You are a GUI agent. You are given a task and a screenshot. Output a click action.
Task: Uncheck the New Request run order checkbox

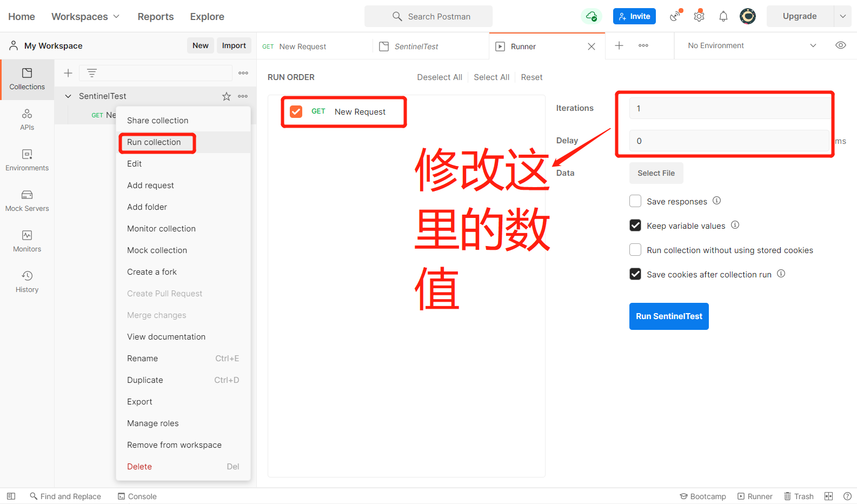pyautogui.click(x=296, y=111)
